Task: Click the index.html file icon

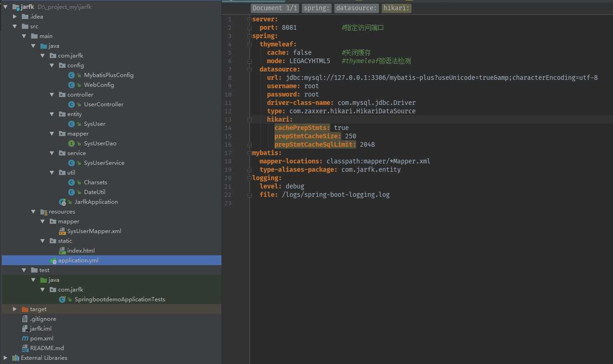Action: (x=62, y=251)
